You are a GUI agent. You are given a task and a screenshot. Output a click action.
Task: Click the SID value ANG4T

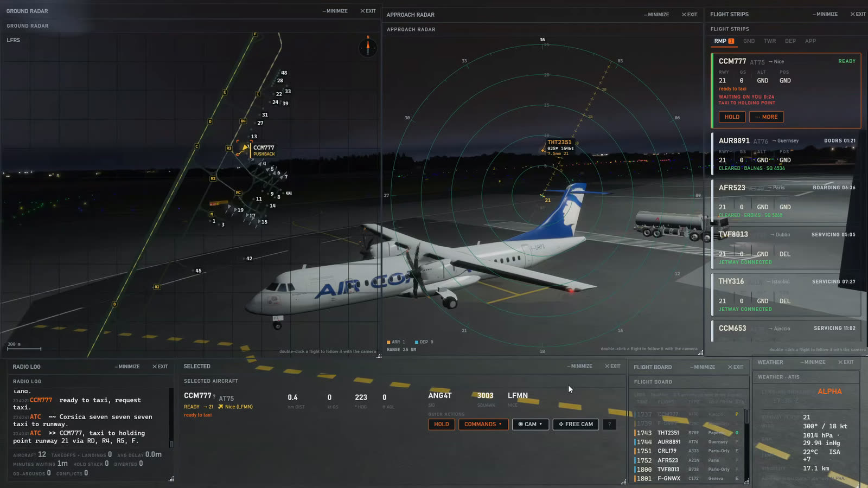pos(440,396)
